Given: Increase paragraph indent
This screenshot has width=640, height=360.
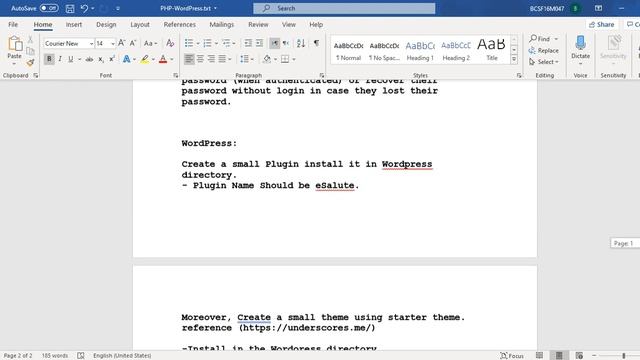Looking at the screenshot, I should [259, 43].
